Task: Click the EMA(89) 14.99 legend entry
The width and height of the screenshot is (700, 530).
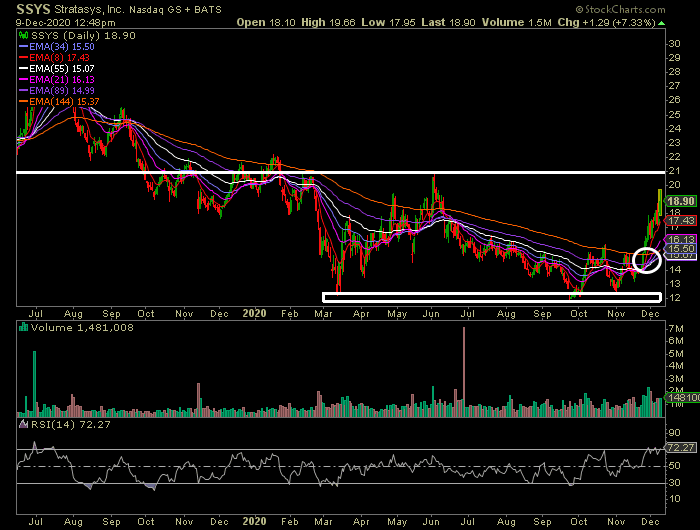Action: click(62, 91)
